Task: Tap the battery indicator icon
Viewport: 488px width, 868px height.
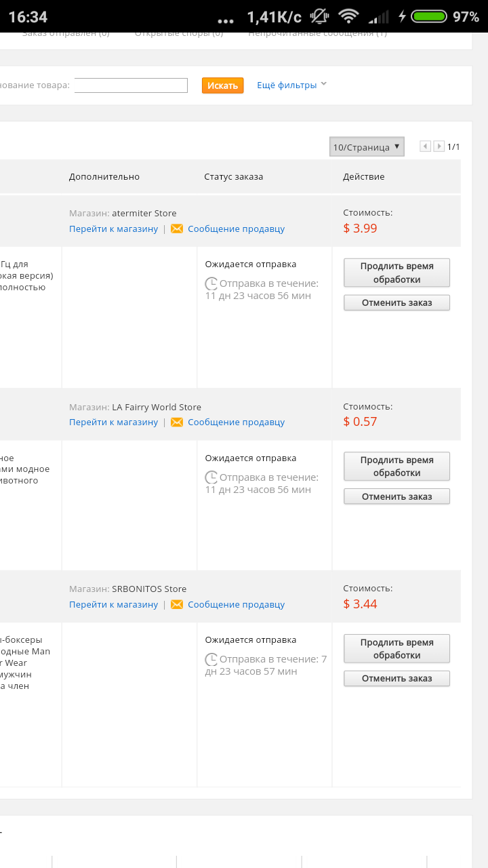Action: (430, 16)
